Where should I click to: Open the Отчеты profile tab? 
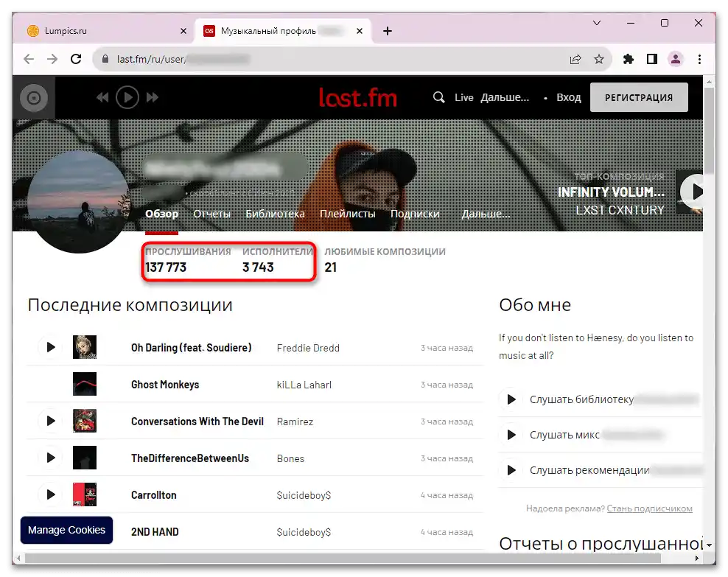211,214
